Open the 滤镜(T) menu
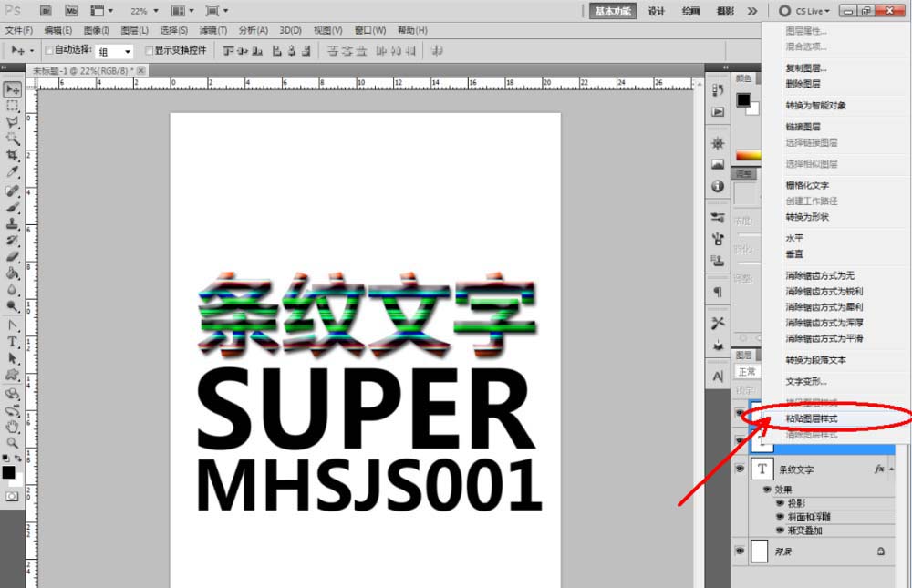The width and height of the screenshot is (912, 588). (212, 30)
